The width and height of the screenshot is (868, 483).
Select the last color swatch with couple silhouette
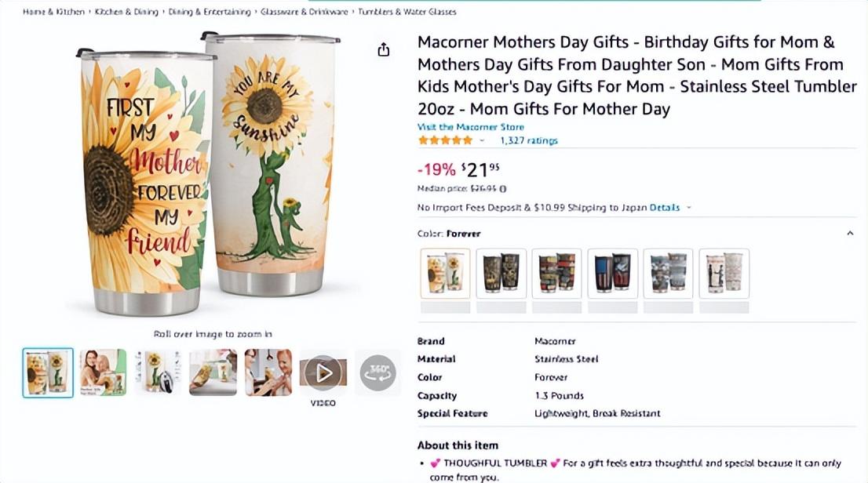pos(724,274)
